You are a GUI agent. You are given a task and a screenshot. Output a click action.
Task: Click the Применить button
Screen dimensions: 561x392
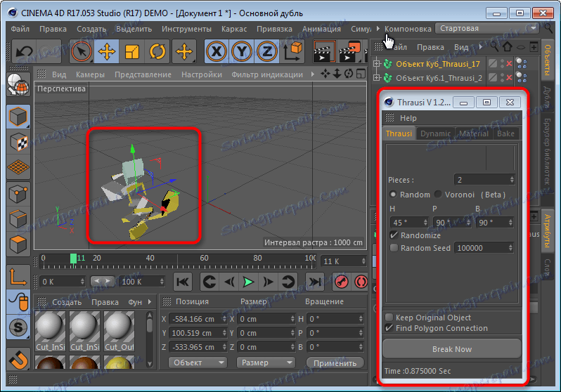(335, 363)
